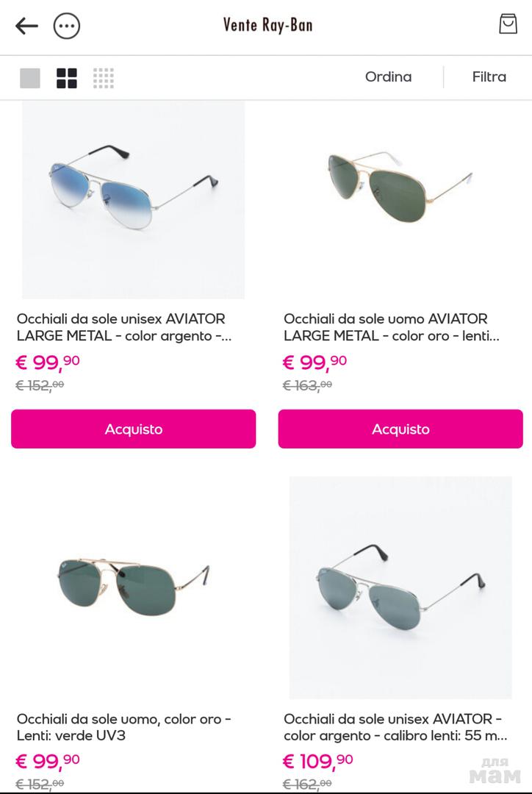Open gold frame green lens aviator image
Viewport: 532px width, 794px height.
[400, 199]
